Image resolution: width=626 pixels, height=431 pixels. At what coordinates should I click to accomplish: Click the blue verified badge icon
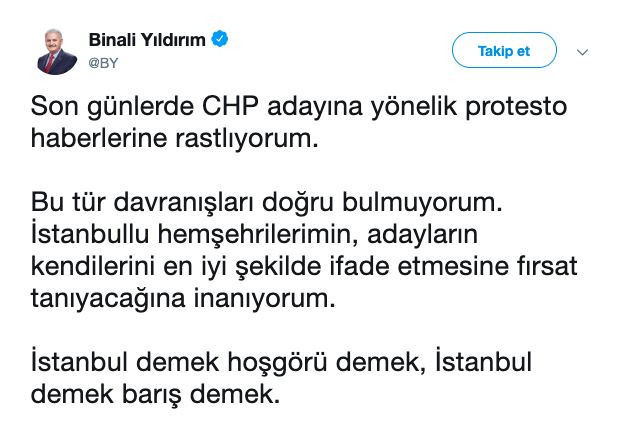click(x=221, y=40)
